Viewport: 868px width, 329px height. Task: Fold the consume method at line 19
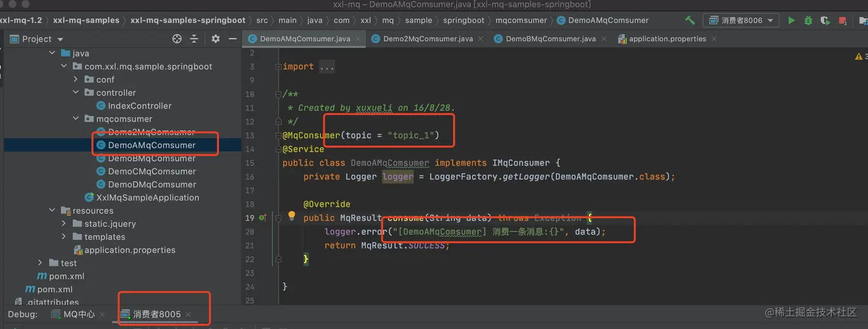(279, 218)
